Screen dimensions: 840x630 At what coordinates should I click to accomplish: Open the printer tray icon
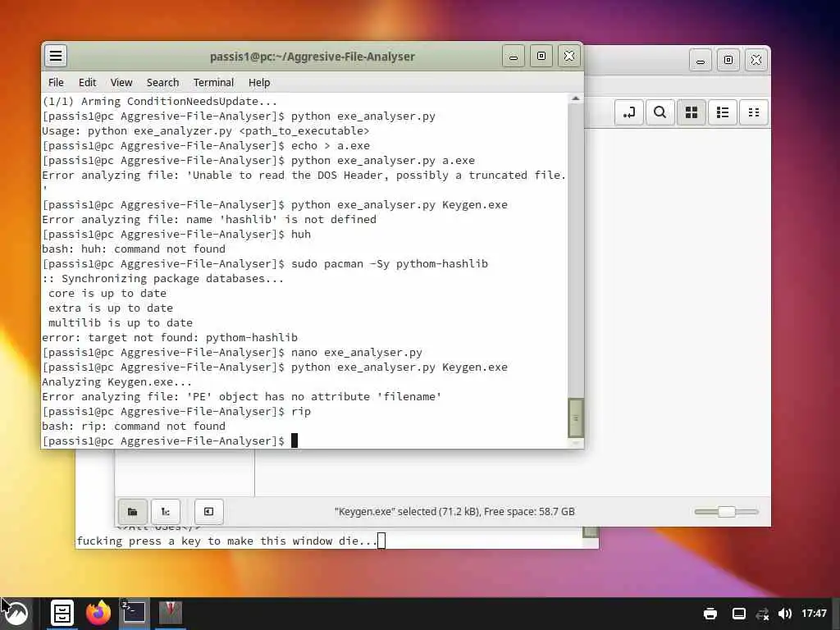pos(710,614)
